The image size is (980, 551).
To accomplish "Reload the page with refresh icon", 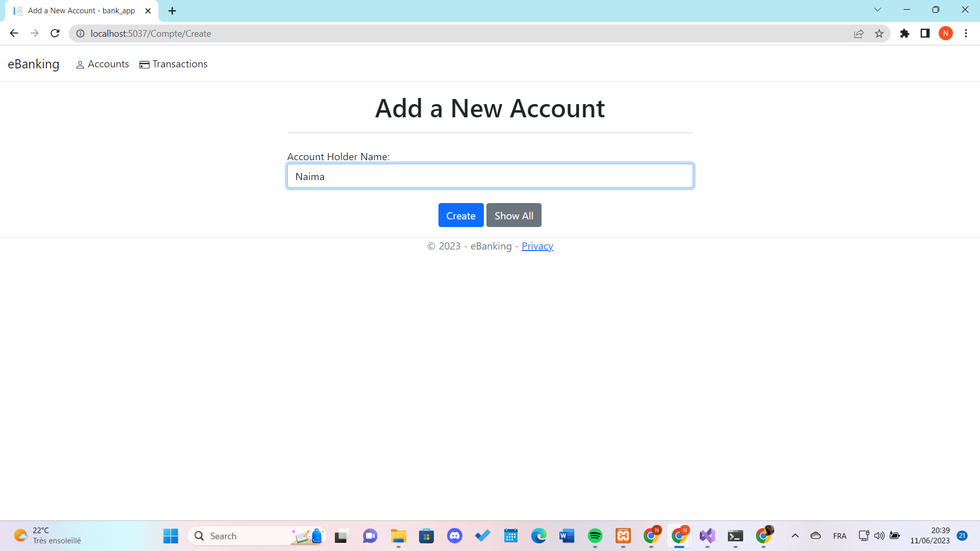I will [x=55, y=34].
